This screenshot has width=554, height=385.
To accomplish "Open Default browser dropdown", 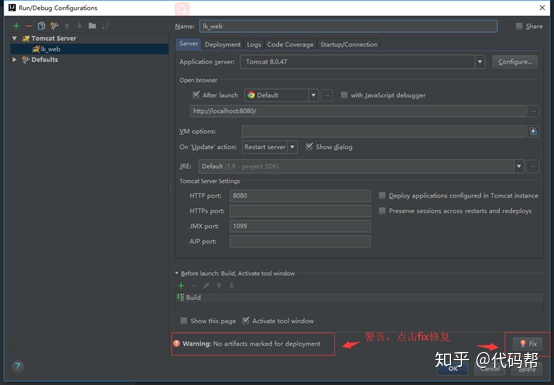I will (313, 95).
